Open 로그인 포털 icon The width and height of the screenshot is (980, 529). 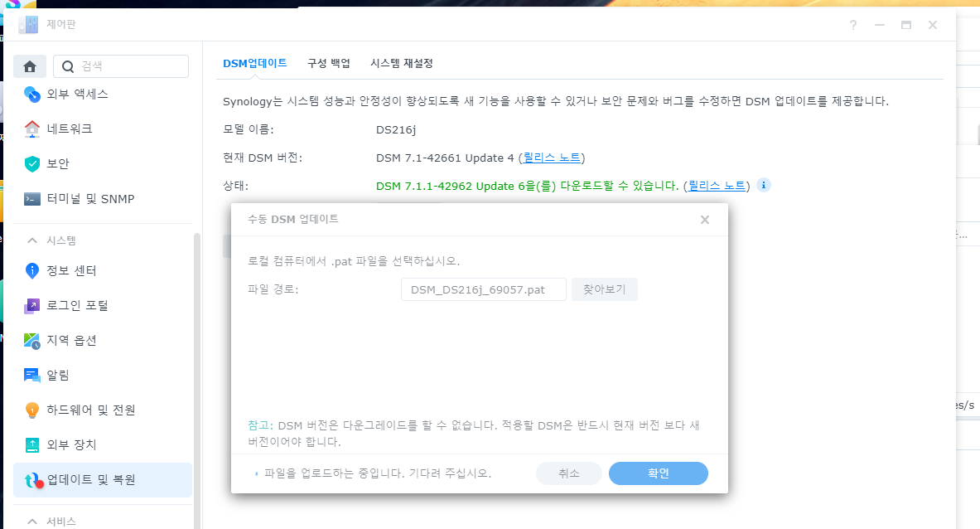click(31, 306)
